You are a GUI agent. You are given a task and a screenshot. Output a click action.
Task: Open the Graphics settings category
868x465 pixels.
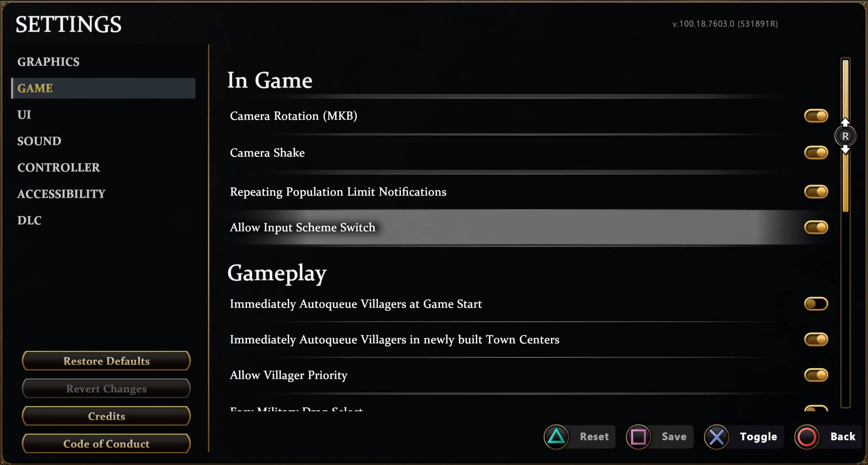click(49, 62)
